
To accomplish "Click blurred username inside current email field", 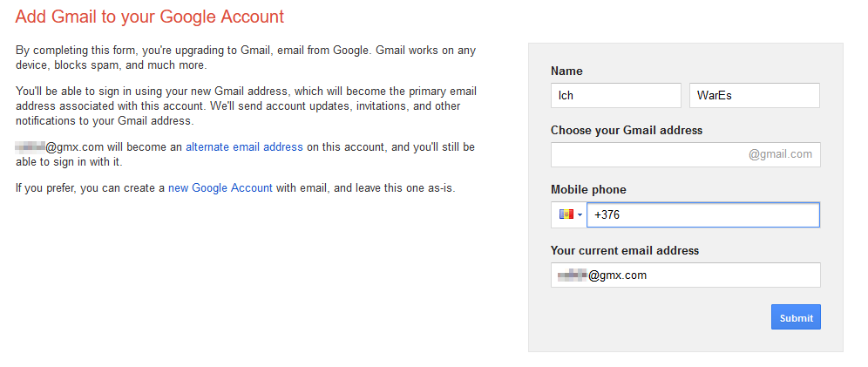I will click(572, 275).
